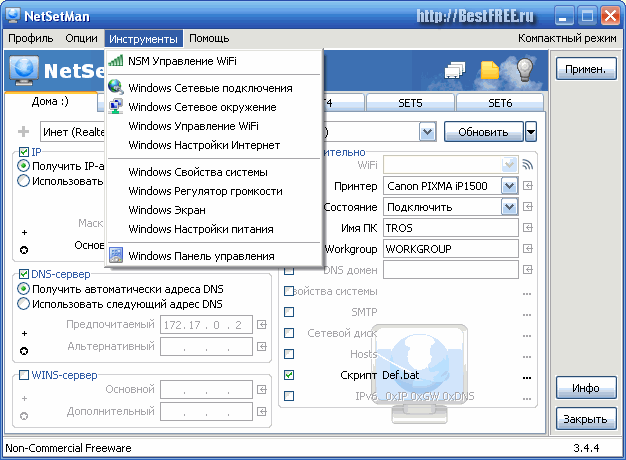626x460 pixels.
Task: Expand the network adapter dropdown arrow
Action: 427,132
